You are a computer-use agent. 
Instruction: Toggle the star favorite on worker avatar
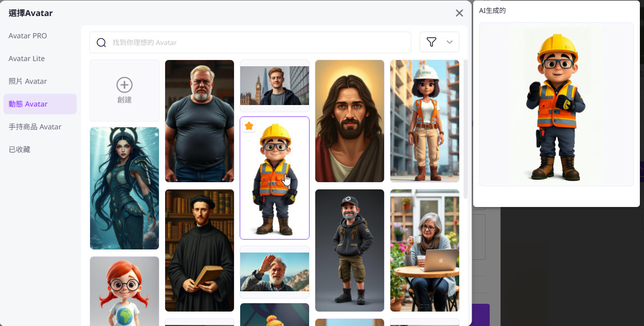coord(249,126)
